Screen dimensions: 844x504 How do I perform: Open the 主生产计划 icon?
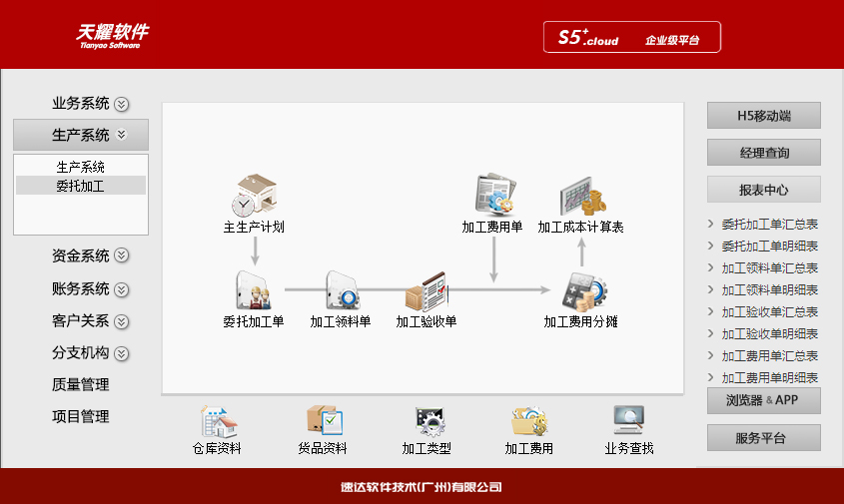coord(254,196)
